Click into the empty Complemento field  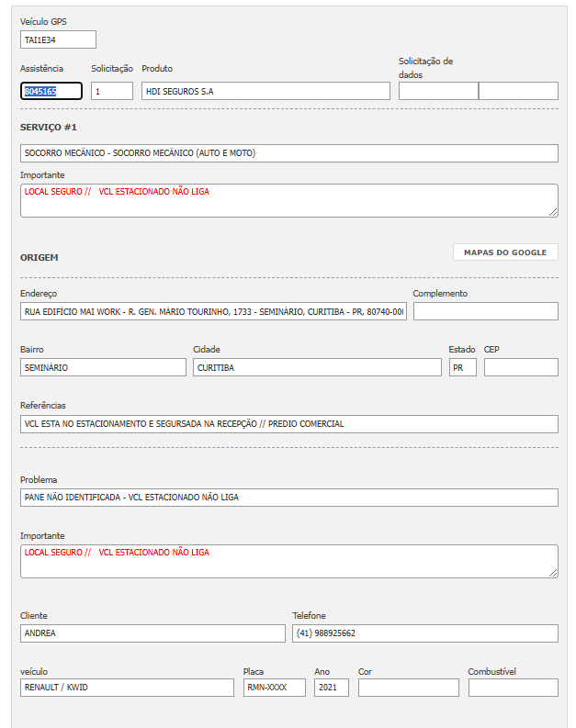click(x=485, y=311)
